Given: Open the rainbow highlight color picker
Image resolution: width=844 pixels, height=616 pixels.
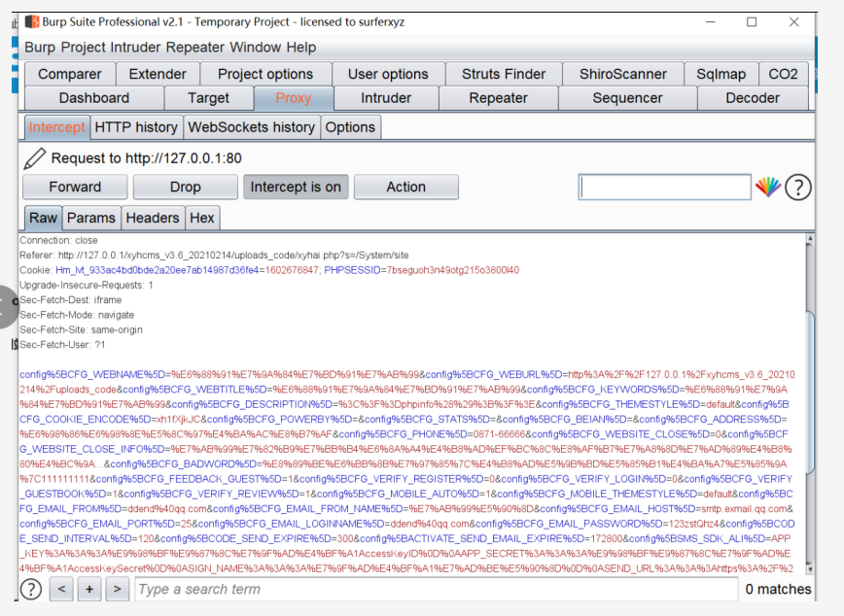Looking at the screenshot, I should pos(768,188).
